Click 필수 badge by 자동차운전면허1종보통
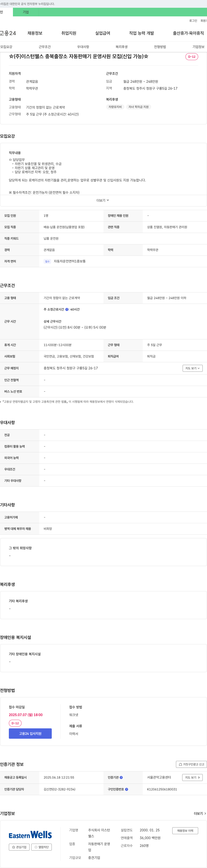This screenshot has height=868, width=207. point(47,261)
